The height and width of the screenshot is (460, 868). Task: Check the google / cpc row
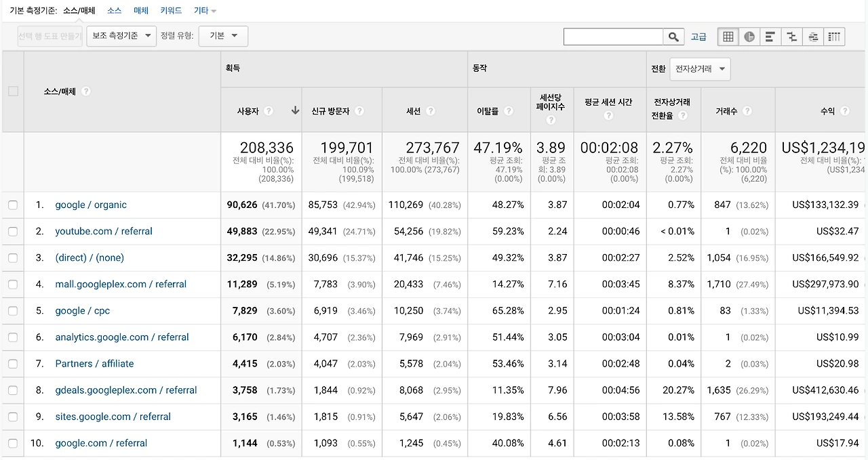(13, 310)
